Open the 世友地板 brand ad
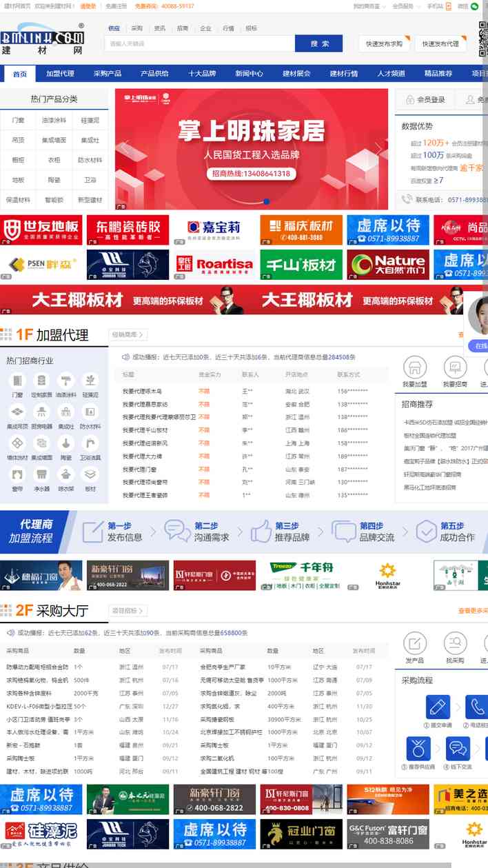Image resolution: width=488 pixels, height=868 pixels. [41, 230]
